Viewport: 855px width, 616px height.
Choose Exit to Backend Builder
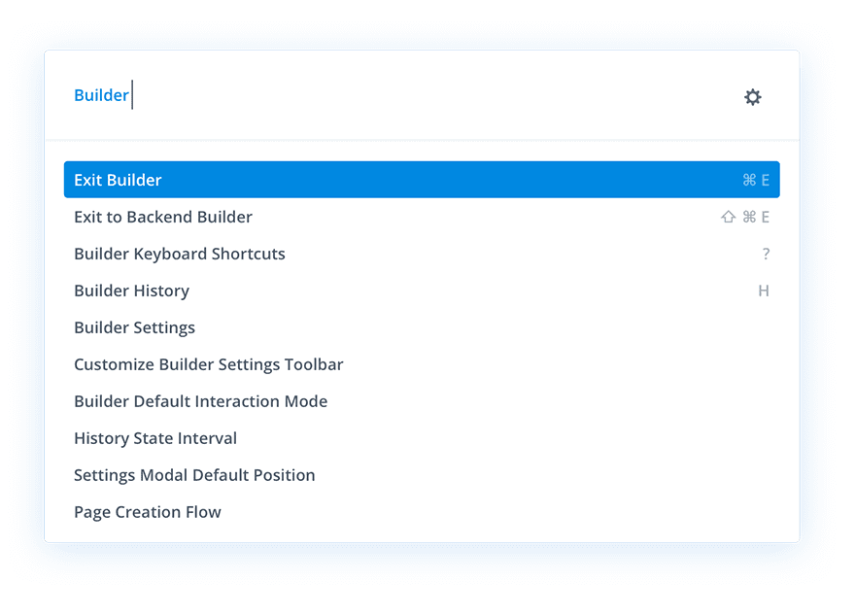pyautogui.click(x=422, y=217)
